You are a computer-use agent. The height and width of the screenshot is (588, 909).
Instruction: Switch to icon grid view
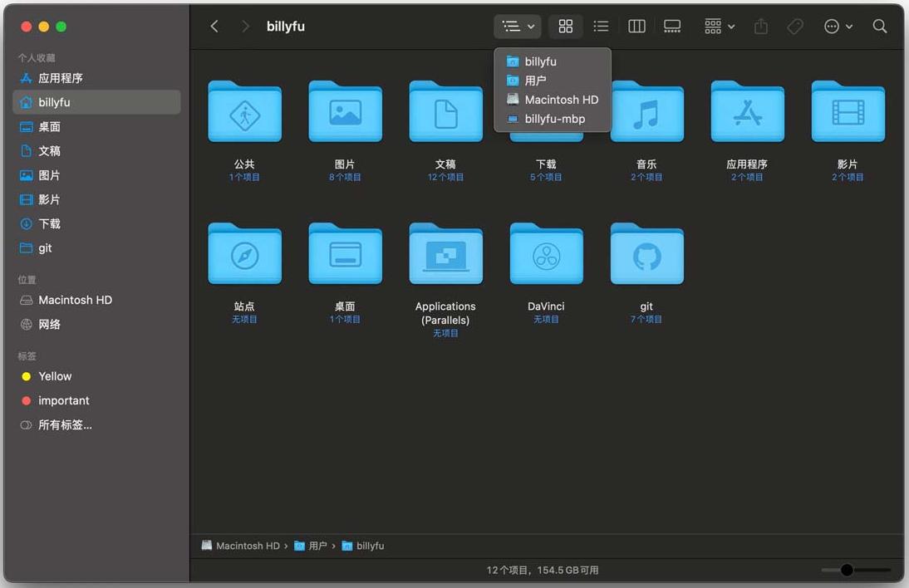[566, 27]
